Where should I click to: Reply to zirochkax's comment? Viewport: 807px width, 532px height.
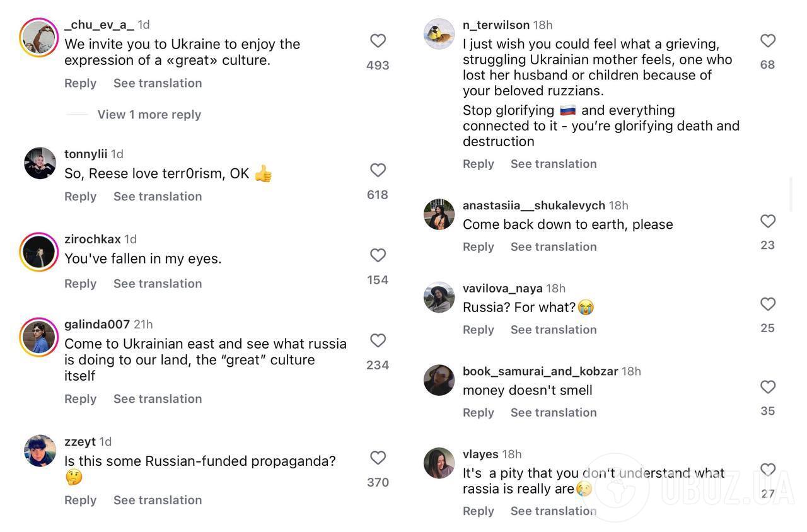coord(80,284)
